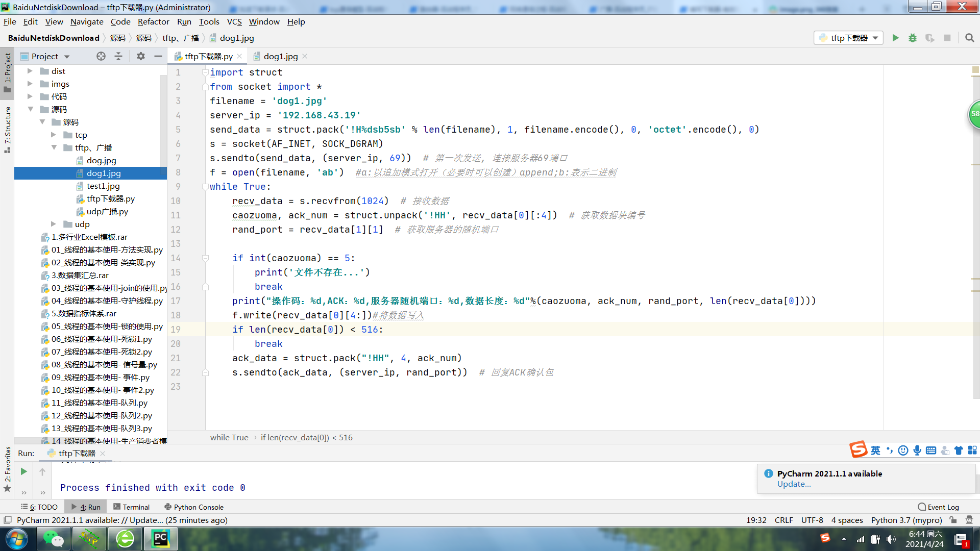The width and height of the screenshot is (980, 551).
Task: Change CRLF line separator
Action: click(783, 520)
